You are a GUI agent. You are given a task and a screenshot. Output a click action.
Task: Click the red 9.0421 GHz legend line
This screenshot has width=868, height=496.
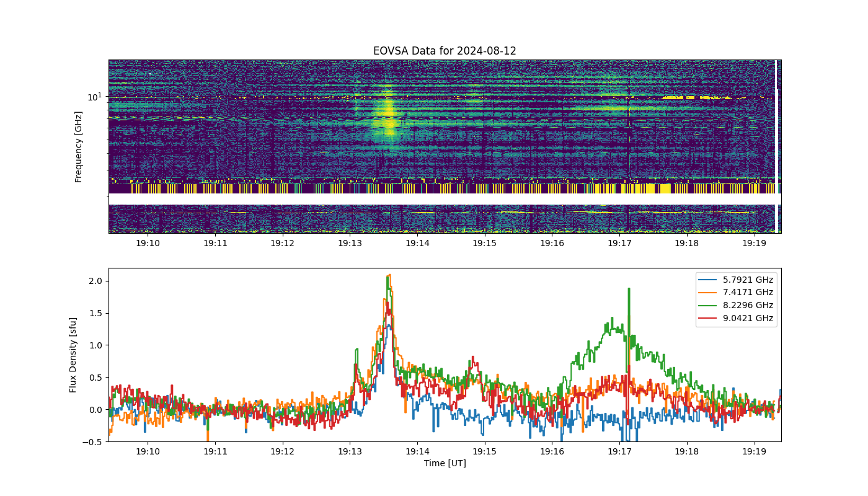click(x=708, y=318)
